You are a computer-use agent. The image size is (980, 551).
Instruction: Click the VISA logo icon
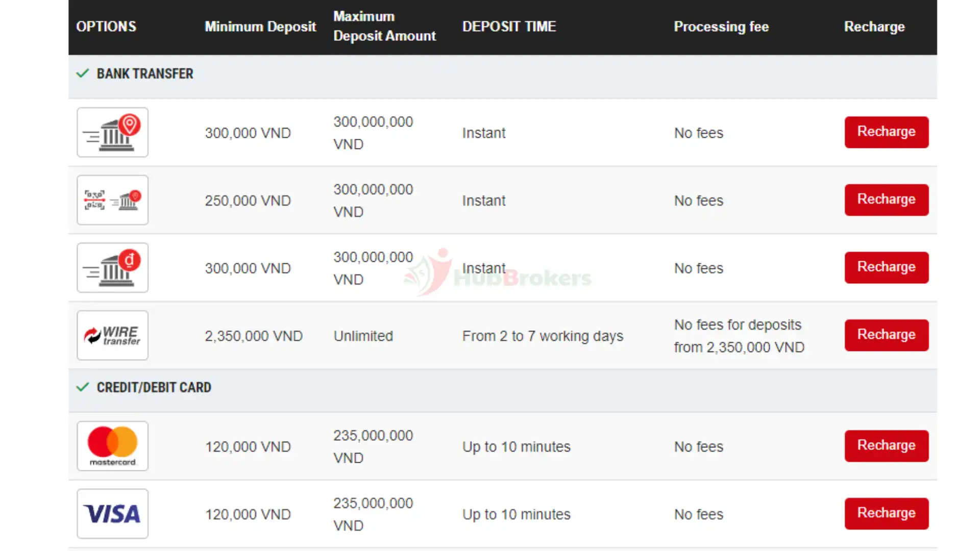pyautogui.click(x=112, y=514)
